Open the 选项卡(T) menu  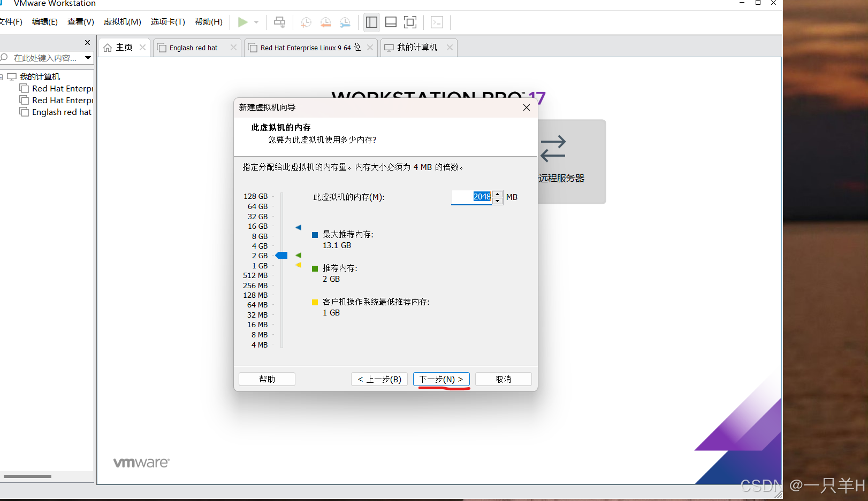coord(167,22)
